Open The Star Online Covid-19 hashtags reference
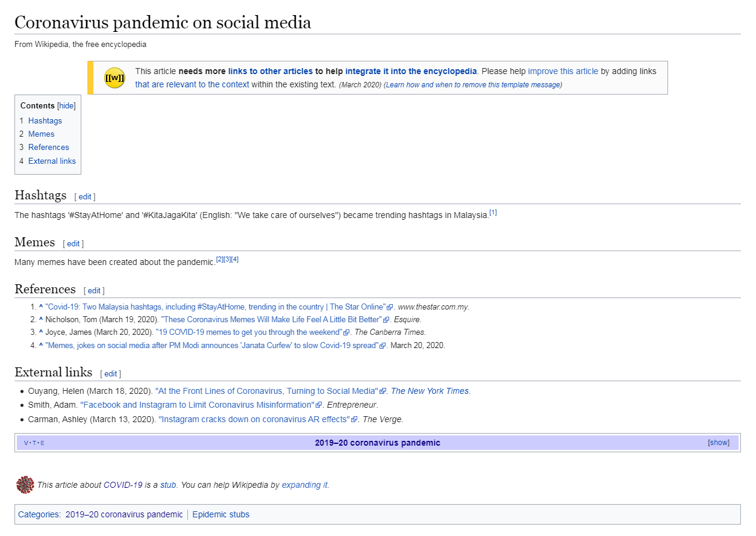 [x=215, y=307]
